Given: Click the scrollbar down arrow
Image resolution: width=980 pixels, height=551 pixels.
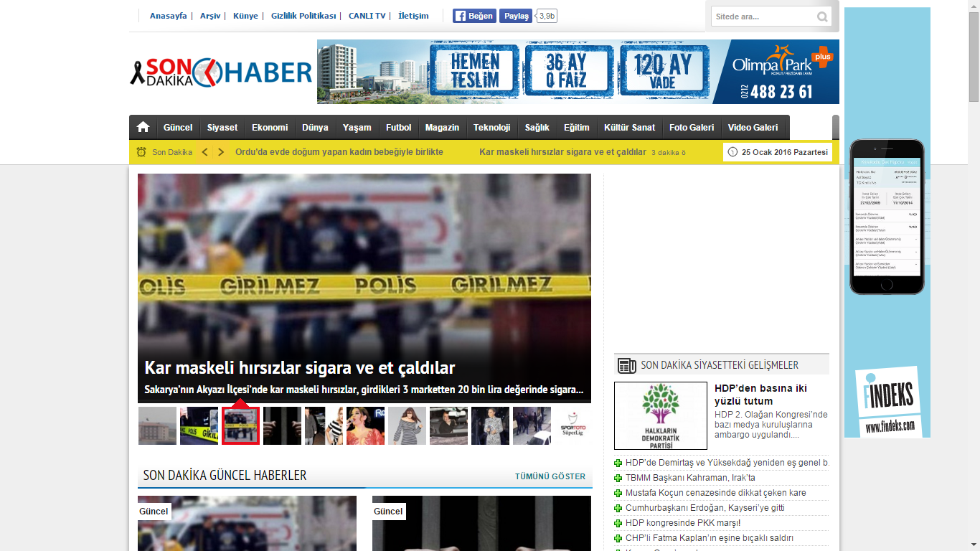Looking at the screenshot, I should coord(974,545).
